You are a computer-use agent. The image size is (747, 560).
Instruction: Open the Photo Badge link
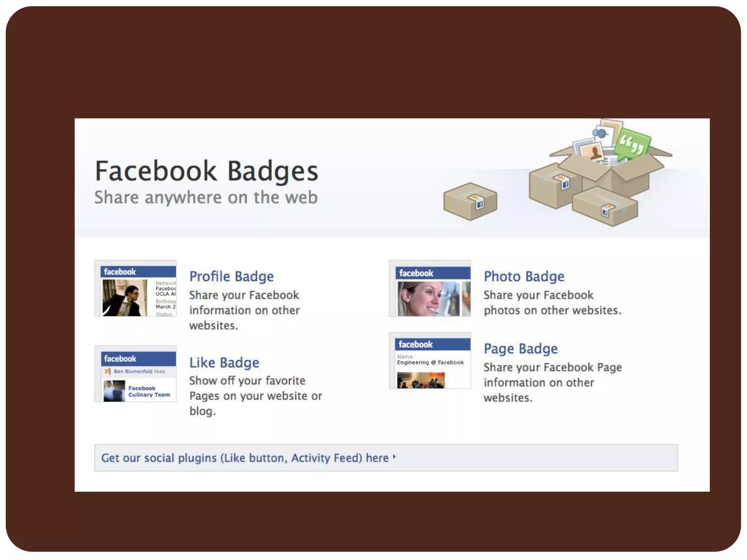click(x=524, y=276)
